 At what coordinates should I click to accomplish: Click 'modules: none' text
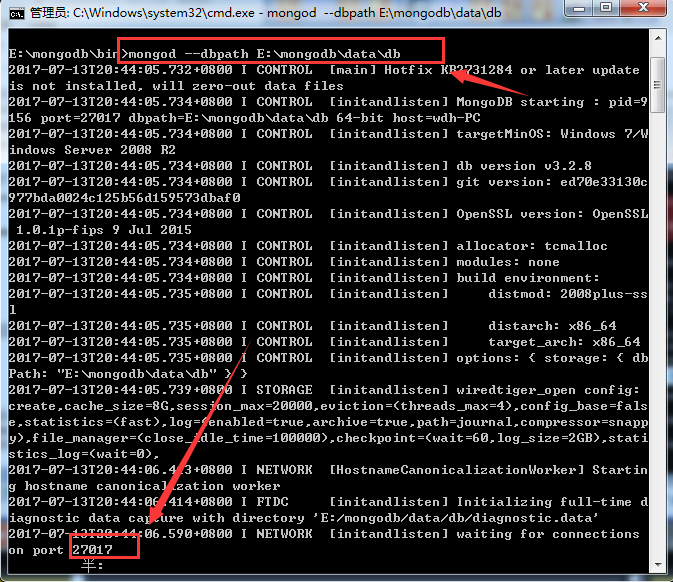coord(508,262)
